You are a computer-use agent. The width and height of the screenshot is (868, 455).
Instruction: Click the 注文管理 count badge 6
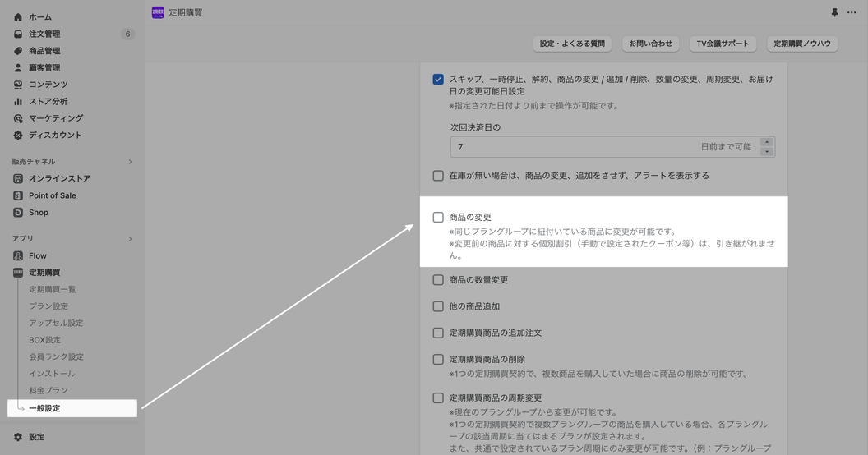pyautogui.click(x=127, y=34)
